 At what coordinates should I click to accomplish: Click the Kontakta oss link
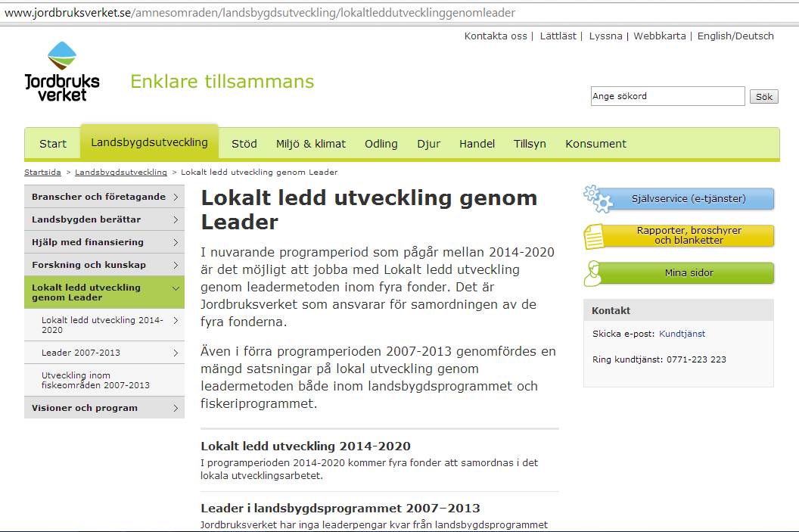(x=496, y=36)
